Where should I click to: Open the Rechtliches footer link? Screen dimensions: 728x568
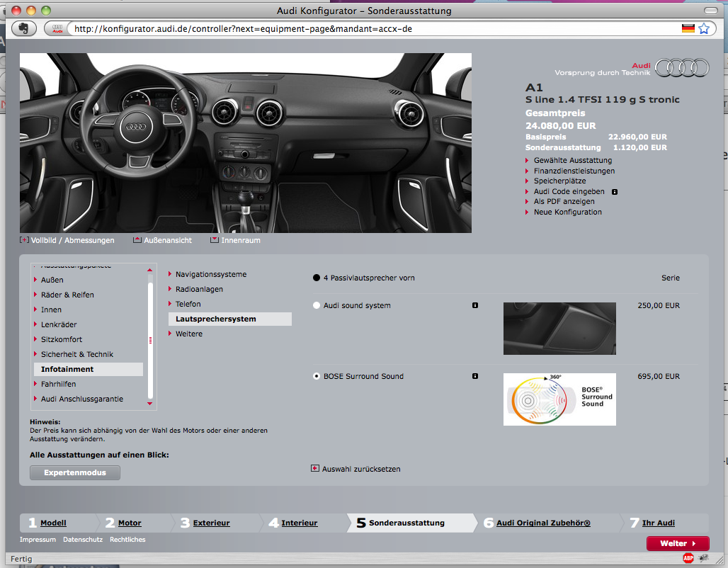point(127,540)
